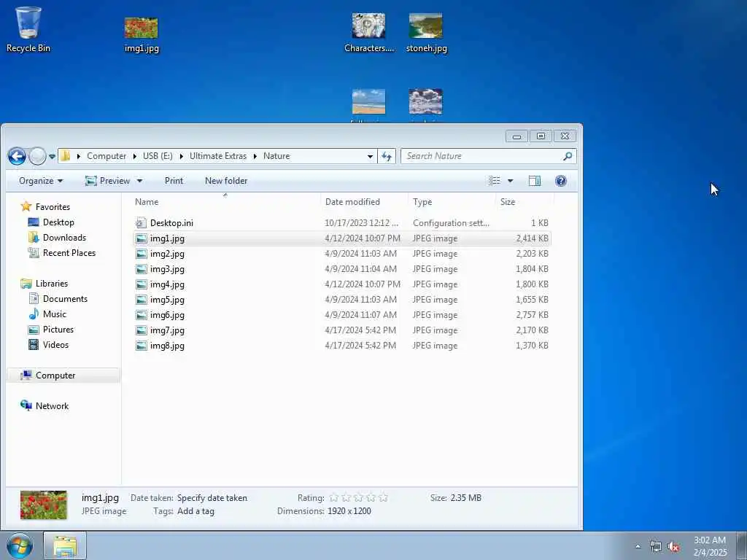The height and width of the screenshot is (560, 747).
Task: Open Desktop under Favorites
Action: point(52,222)
